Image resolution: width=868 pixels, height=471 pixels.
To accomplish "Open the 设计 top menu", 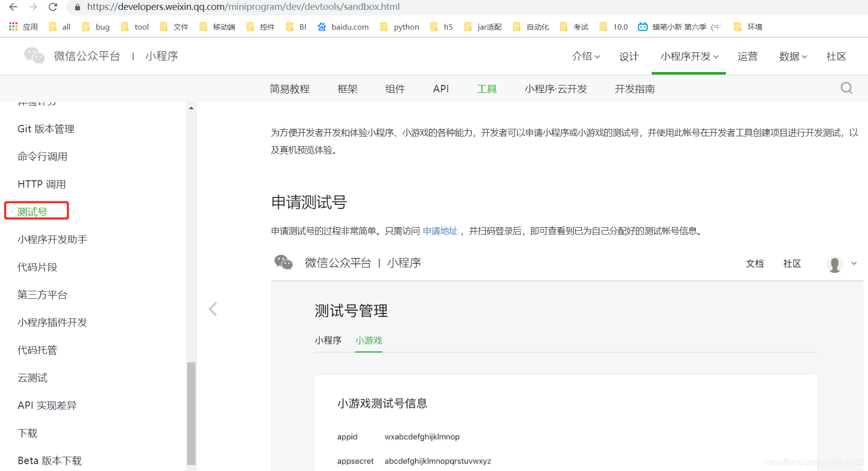I will point(629,56).
